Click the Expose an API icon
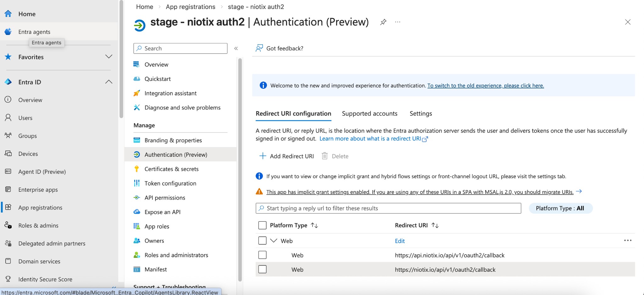The width and height of the screenshot is (644, 295). click(x=137, y=212)
